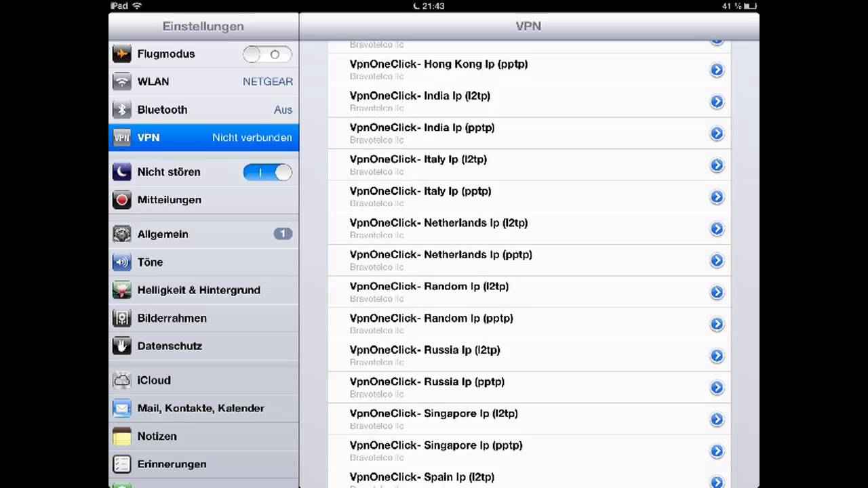Open Mitteilungen settings

click(x=203, y=200)
